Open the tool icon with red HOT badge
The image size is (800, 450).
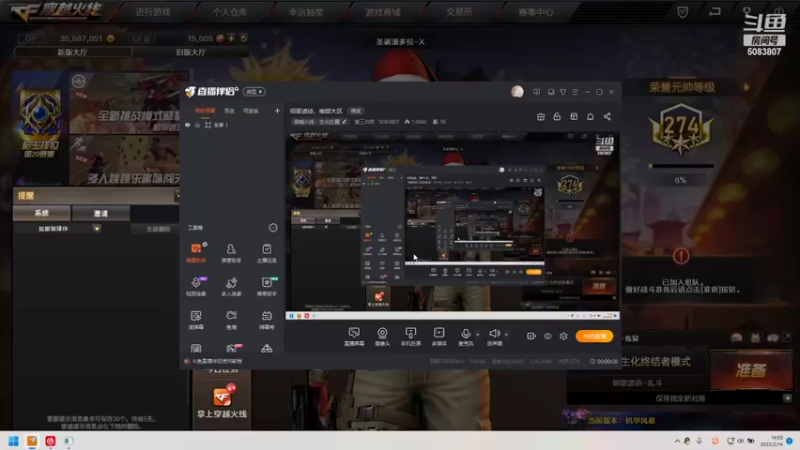point(232,348)
